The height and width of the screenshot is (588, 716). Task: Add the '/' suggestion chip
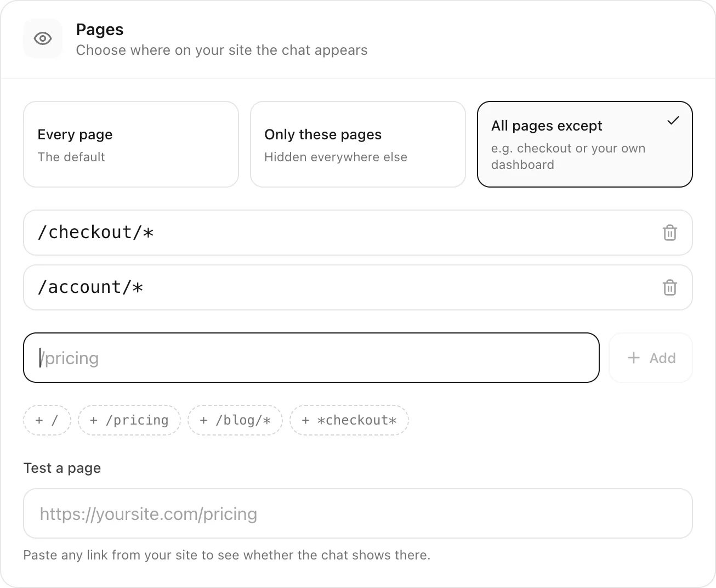point(47,420)
